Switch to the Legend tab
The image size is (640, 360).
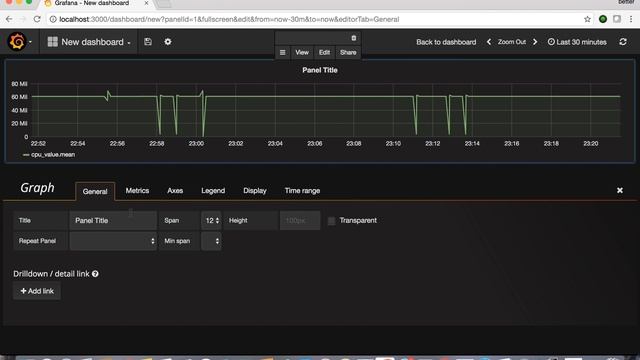pos(213,191)
